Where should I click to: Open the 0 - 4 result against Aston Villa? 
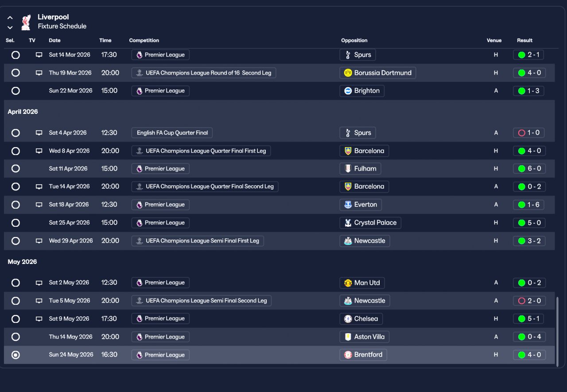529,337
